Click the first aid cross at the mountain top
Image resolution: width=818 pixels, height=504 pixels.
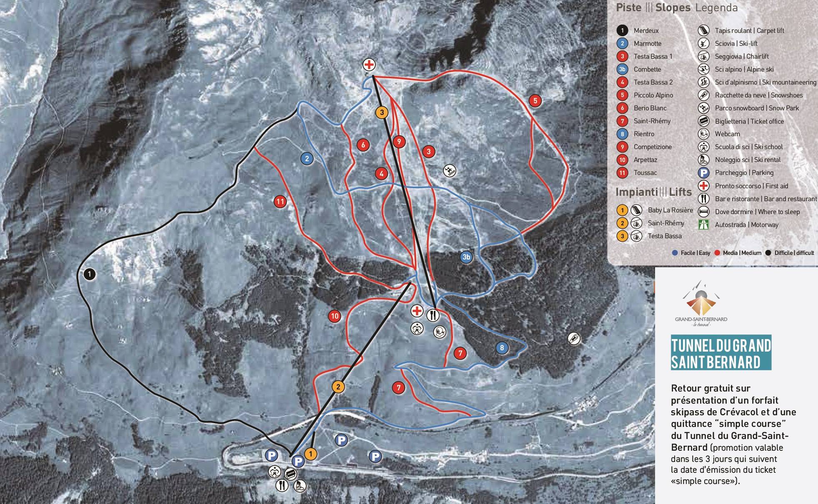tap(369, 65)
